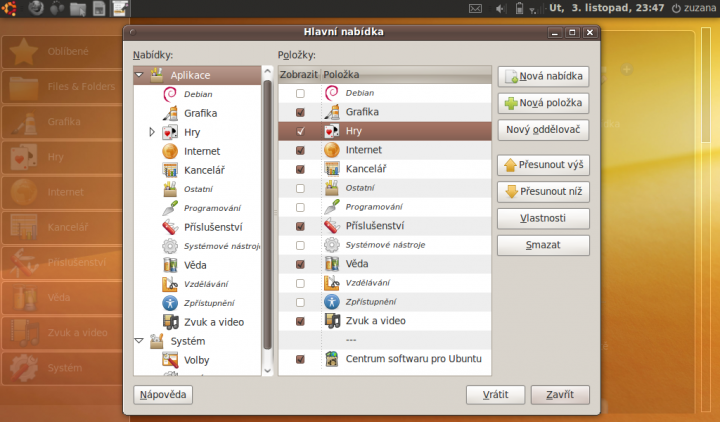The image size is (720, 422).
Task: Uncheck the Kancelář checkbox
Action: pyautogui.click(x=300, y=169)
